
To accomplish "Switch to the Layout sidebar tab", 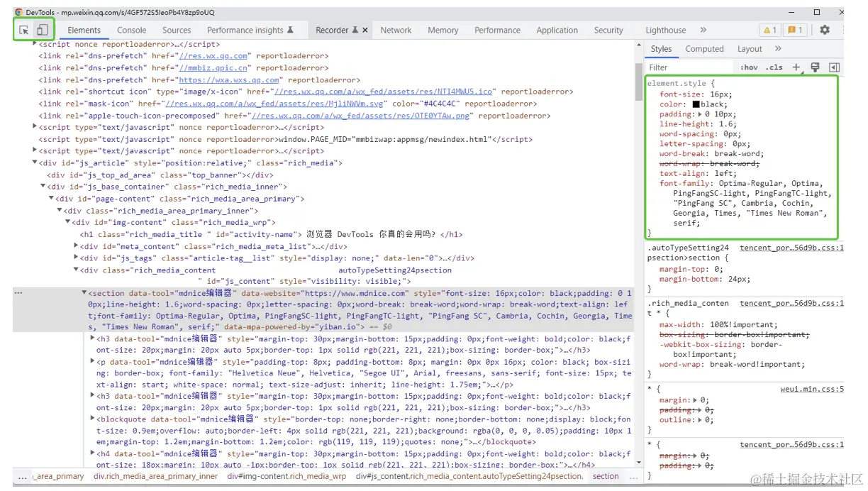I will coord(750,49).
